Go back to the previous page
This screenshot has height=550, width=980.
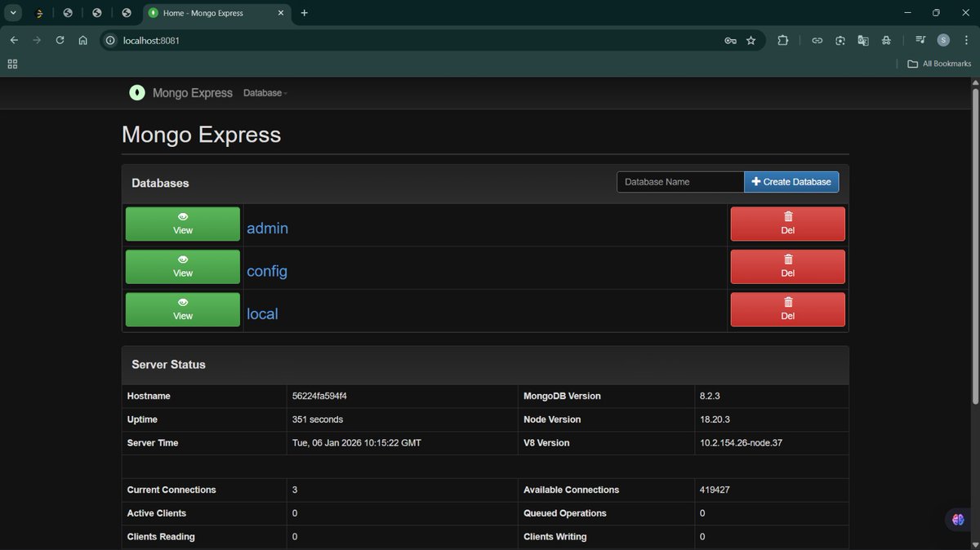click(x=14, y=40)
